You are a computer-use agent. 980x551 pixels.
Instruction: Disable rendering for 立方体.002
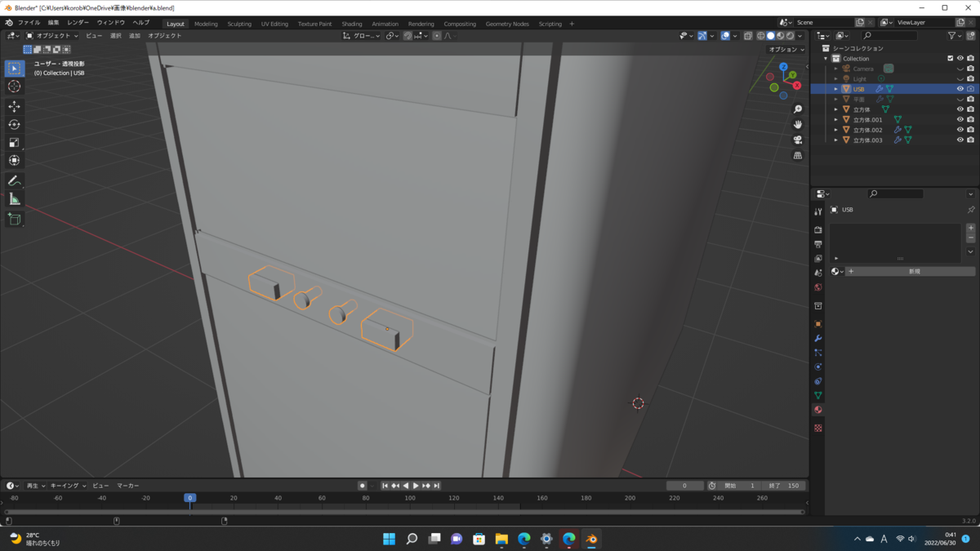(970, 130)
